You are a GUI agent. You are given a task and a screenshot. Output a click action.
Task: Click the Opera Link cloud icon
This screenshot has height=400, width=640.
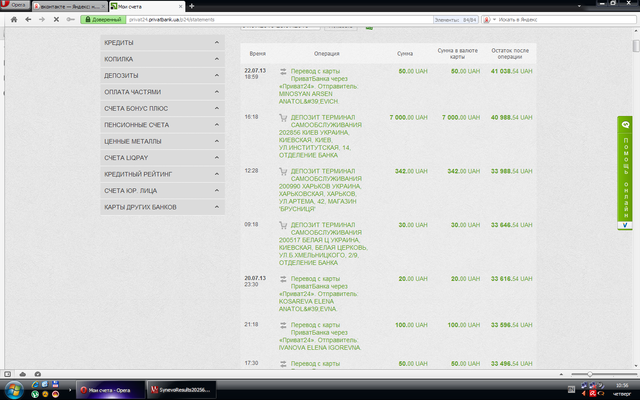23,374
